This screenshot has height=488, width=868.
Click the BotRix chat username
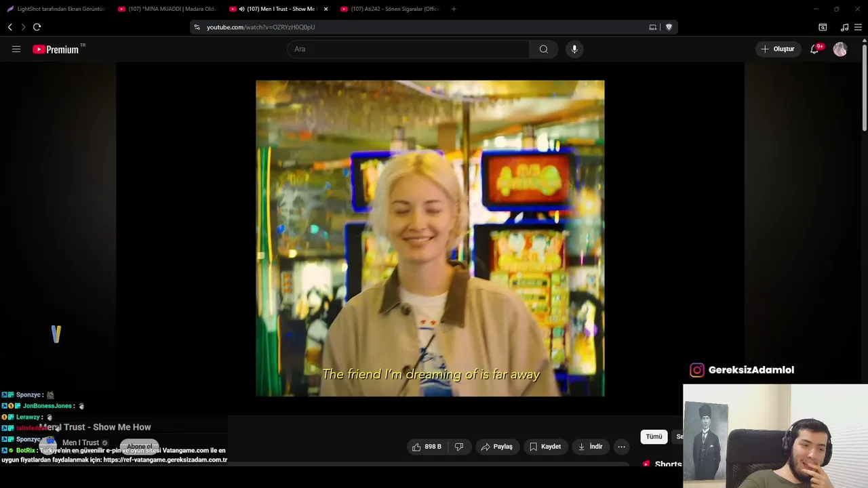click(25, 450)
